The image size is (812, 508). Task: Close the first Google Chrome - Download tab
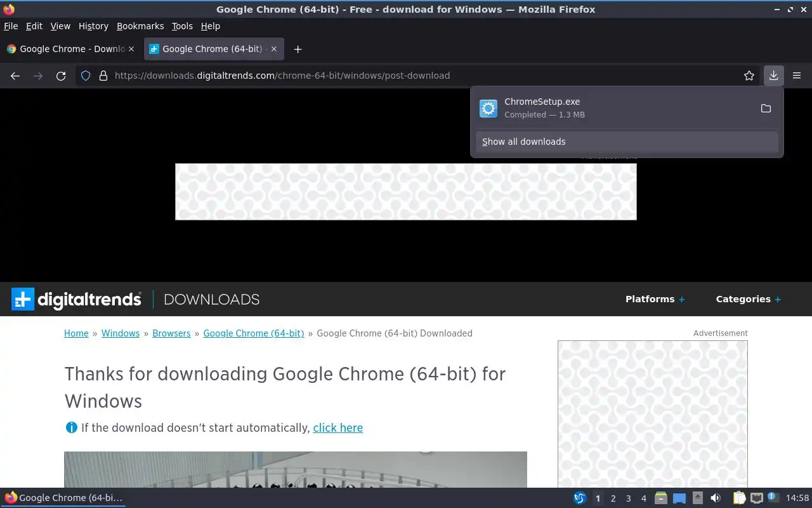point(131,49)
